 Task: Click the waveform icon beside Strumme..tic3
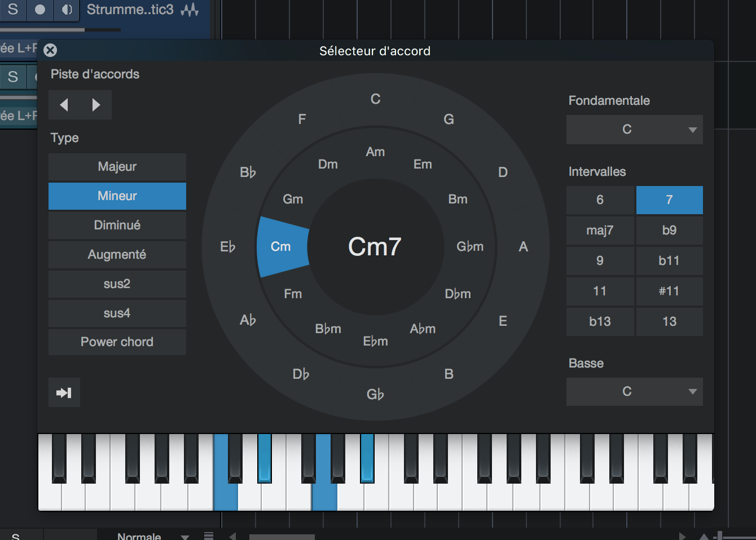pos(190,10)
